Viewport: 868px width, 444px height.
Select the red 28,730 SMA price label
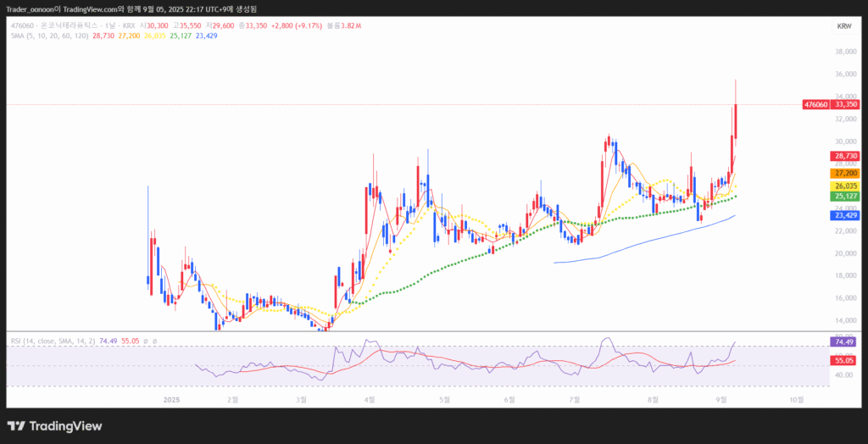coord(846,157)
